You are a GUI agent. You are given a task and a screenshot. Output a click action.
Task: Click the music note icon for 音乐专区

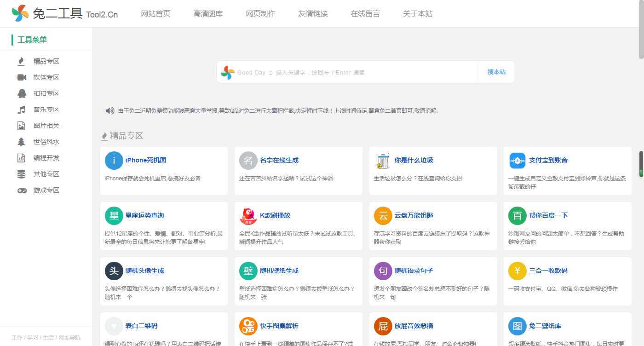[x=22, y=110]
